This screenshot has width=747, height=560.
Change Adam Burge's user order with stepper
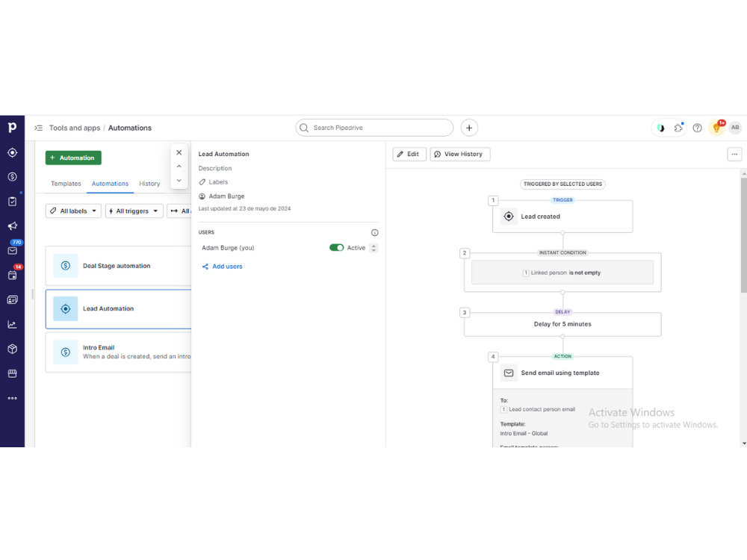coord(373,248)
